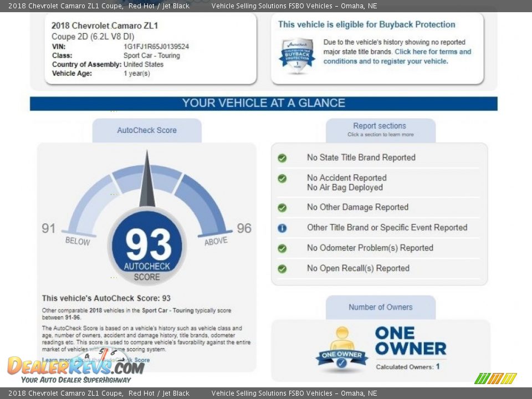532x399 pixels.
Task: Click Vehicle Age value 1 year(s)
Action: (x=137, y=73)
